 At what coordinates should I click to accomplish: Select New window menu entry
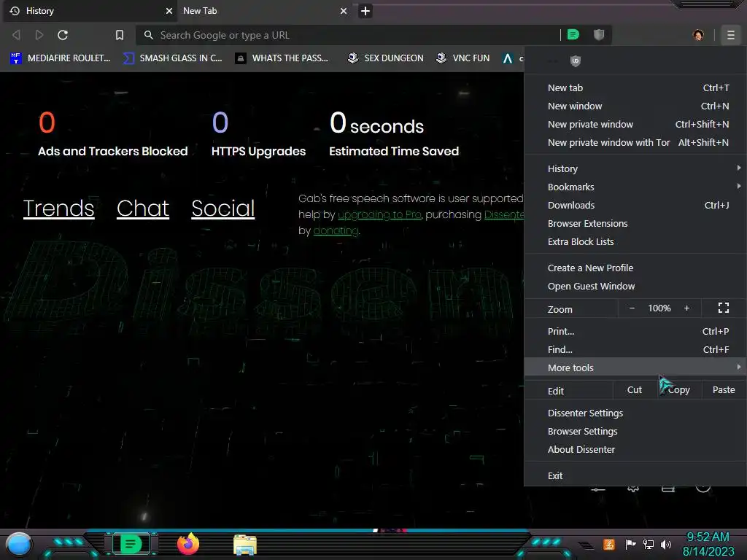635,106
